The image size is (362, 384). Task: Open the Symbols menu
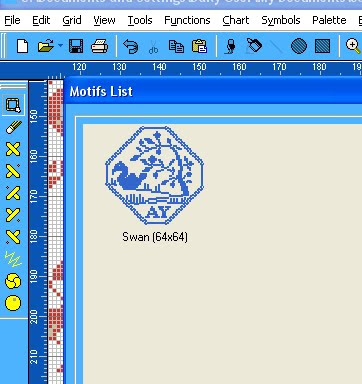tap(281, 20)
